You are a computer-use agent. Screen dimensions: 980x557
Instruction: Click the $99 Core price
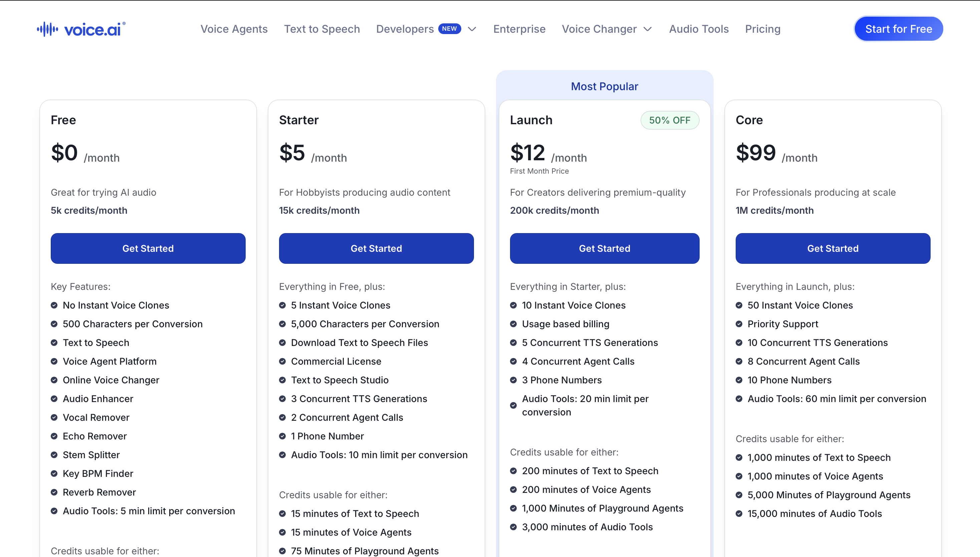[x=756, y=153]
